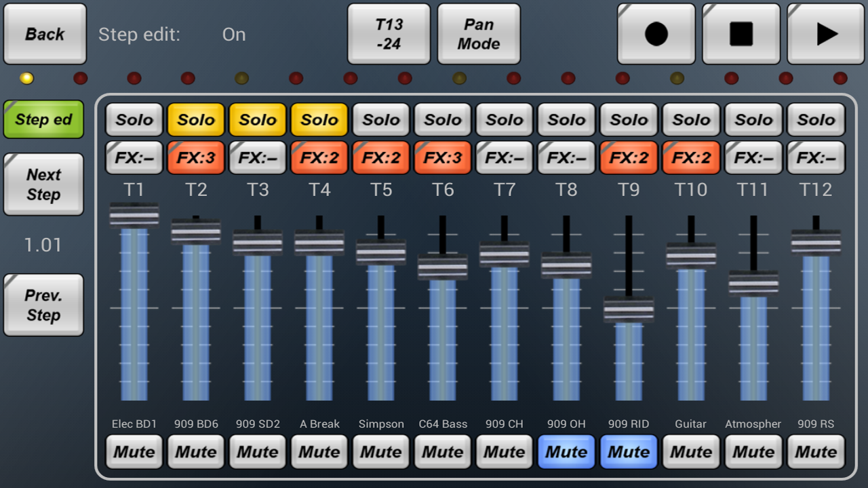Image resolution: width=868 pixels, height=488 pixels.
Task: Switch to tracks T13-24 bank
Action: pos(389,34)
